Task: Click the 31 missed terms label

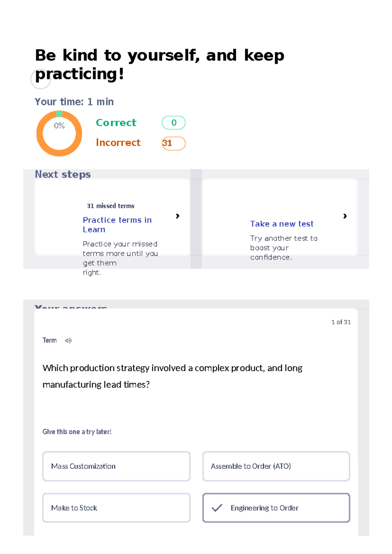Action: [x=110, y=206]
